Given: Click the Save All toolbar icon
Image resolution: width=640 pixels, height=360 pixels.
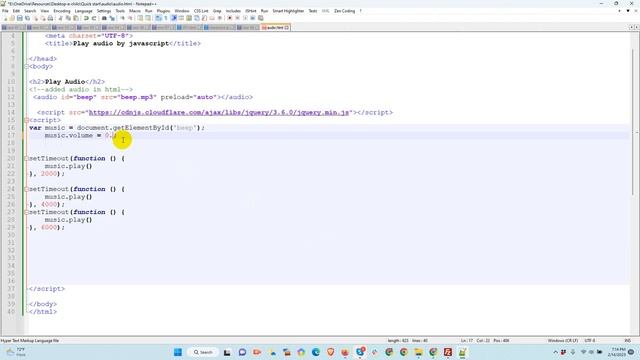Looking at the screenshot, I should (x=27, y=18).
